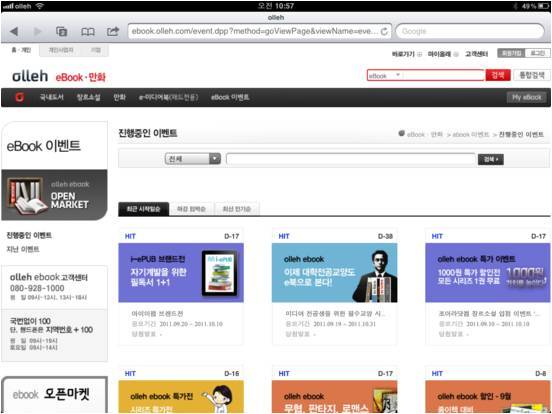Click the 통합검색 button

[x=532, y=75]
